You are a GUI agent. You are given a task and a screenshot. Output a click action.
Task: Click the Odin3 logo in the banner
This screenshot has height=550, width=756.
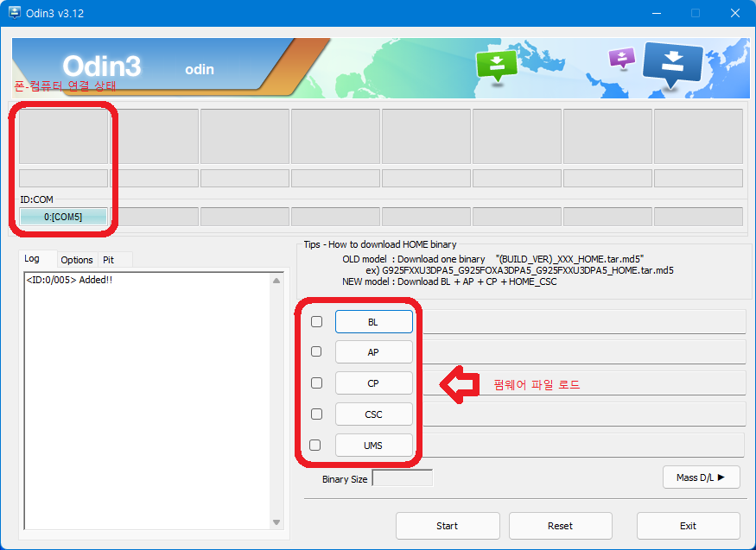coord(102,66)
